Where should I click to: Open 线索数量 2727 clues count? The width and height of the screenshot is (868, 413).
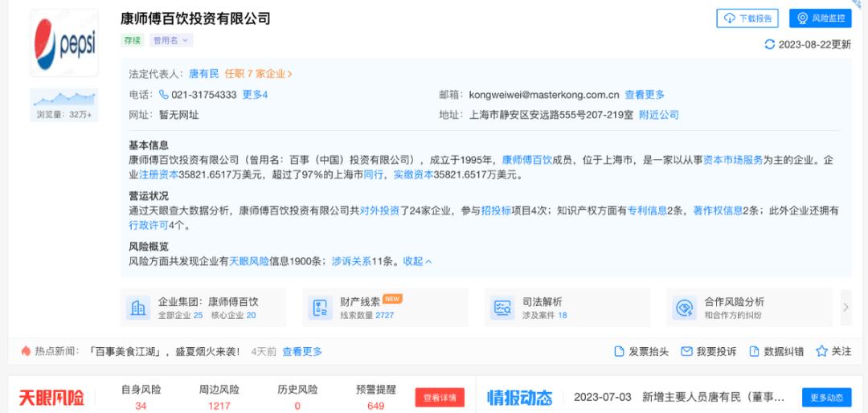367,316
